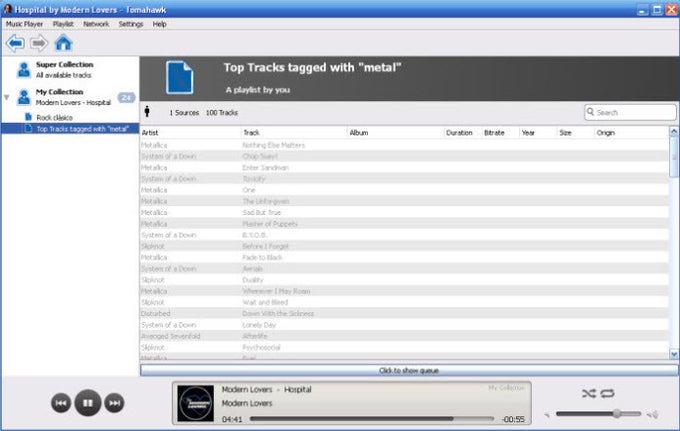Sort by the Artist column header

pos(190,133)
